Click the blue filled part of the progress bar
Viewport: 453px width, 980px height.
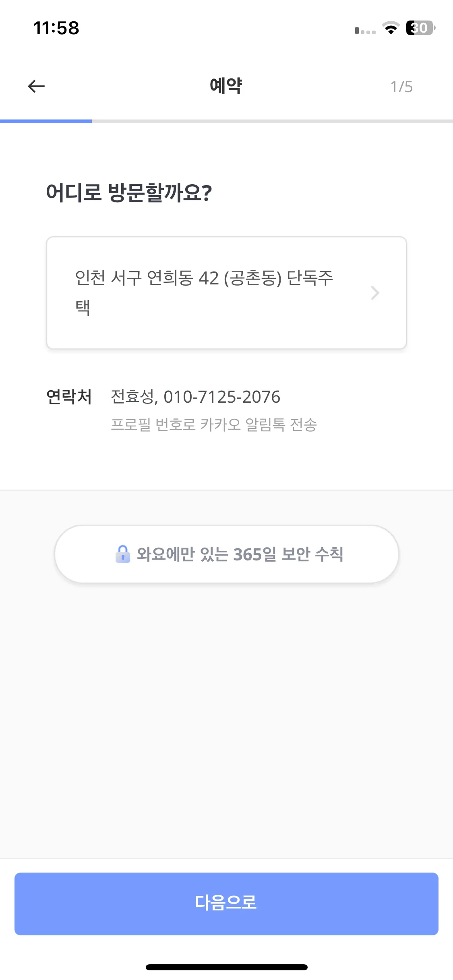[x=46, y=121]
